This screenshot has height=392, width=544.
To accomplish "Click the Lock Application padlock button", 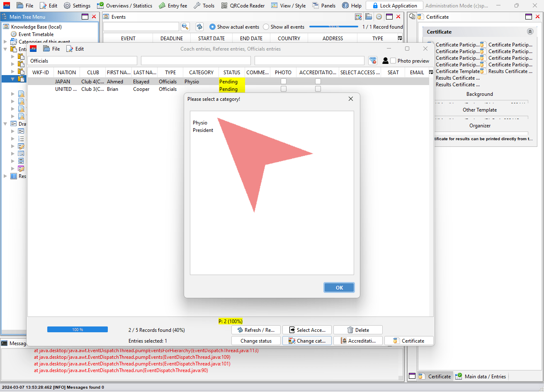I will (x=394, y=6).
